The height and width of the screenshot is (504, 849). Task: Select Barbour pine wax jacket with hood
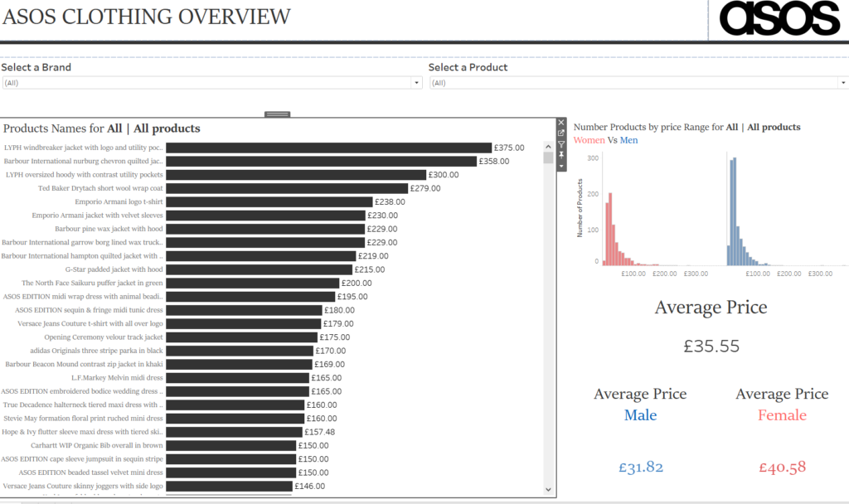pyautogui.click(x=109, y=229)
